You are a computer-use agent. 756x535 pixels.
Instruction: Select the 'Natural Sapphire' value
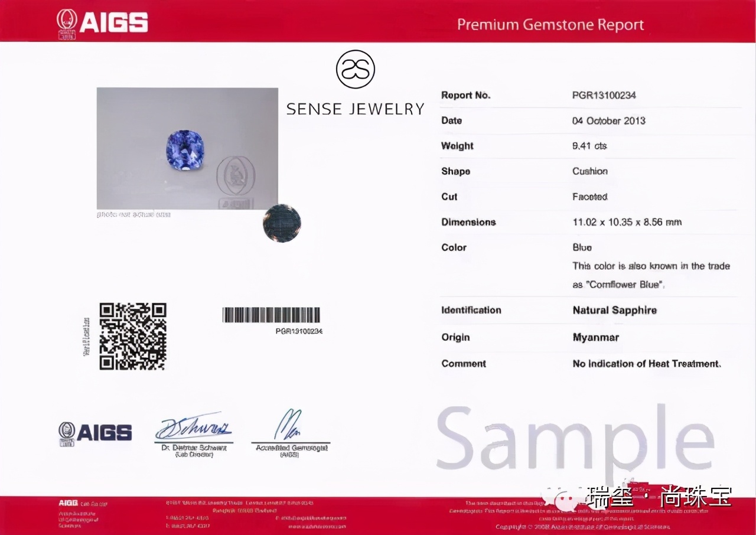[x=615, y=310]
